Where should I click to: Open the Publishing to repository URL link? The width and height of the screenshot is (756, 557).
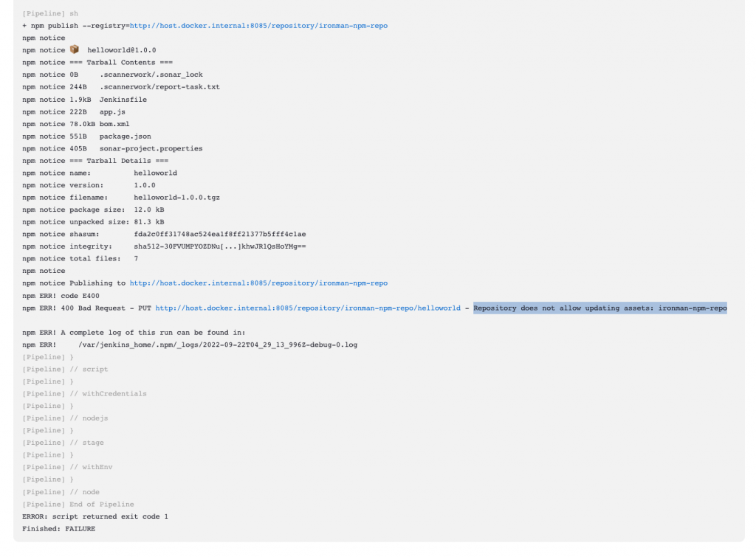(258, 283)
